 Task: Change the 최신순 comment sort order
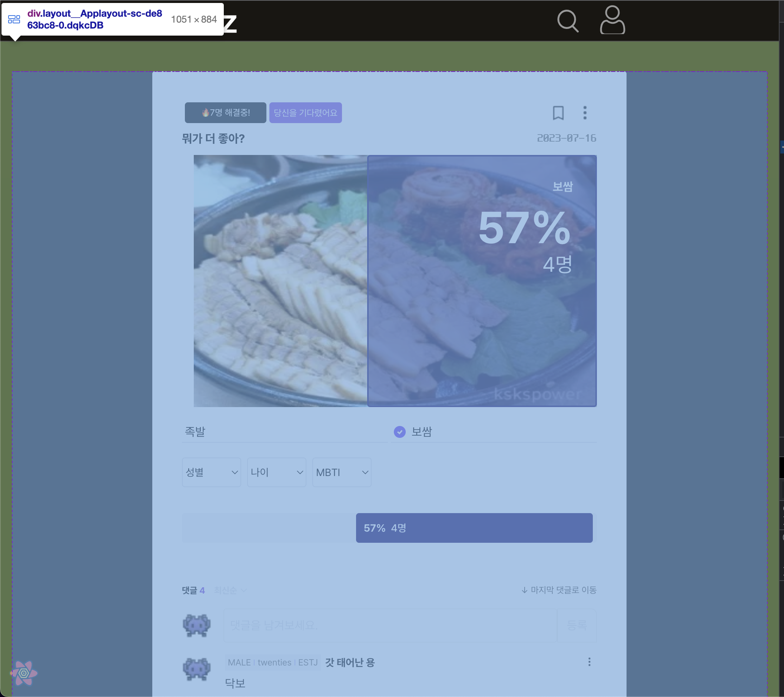(230, 590)
